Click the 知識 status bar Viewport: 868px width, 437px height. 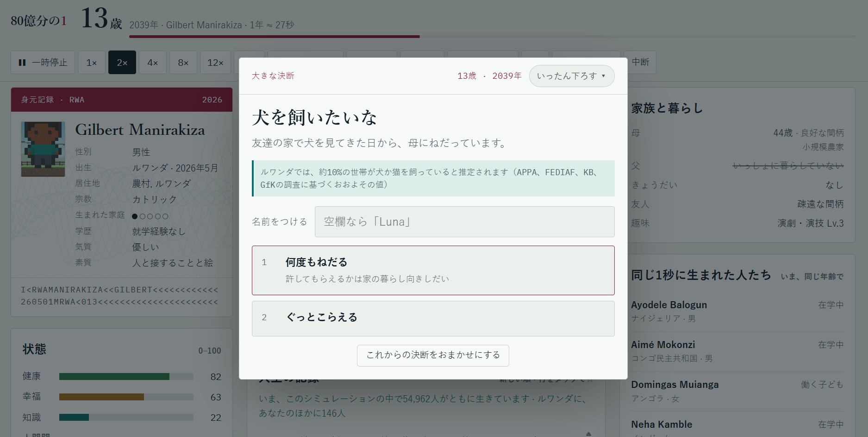[126, 418]
